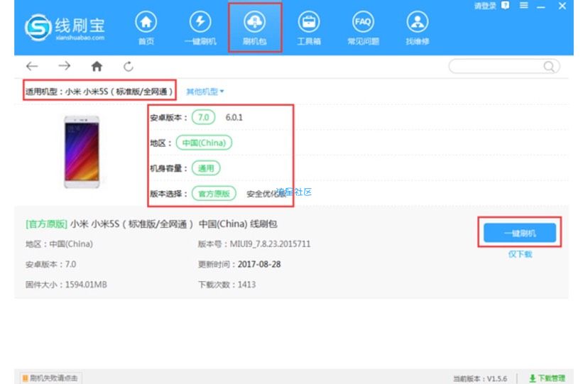The width and height of the screenshot is (588, 384).
Task: Click download count 1413
Action: coord(246,285)
